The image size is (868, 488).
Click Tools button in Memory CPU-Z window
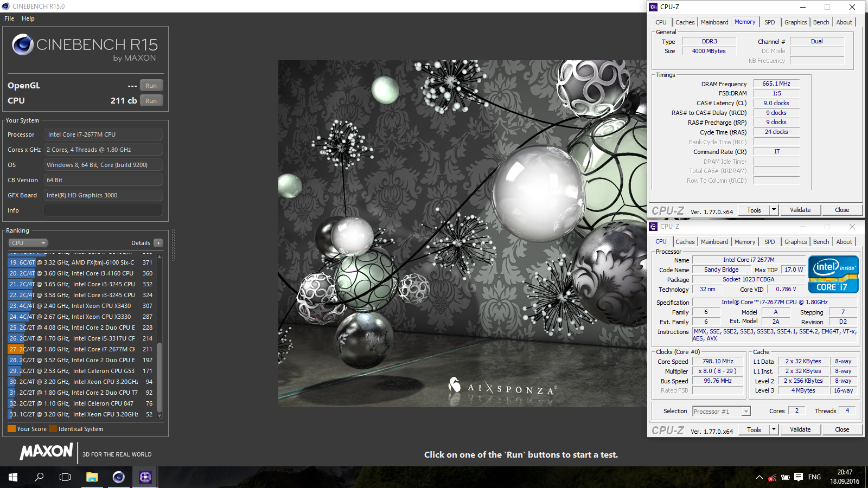point(754,210)
